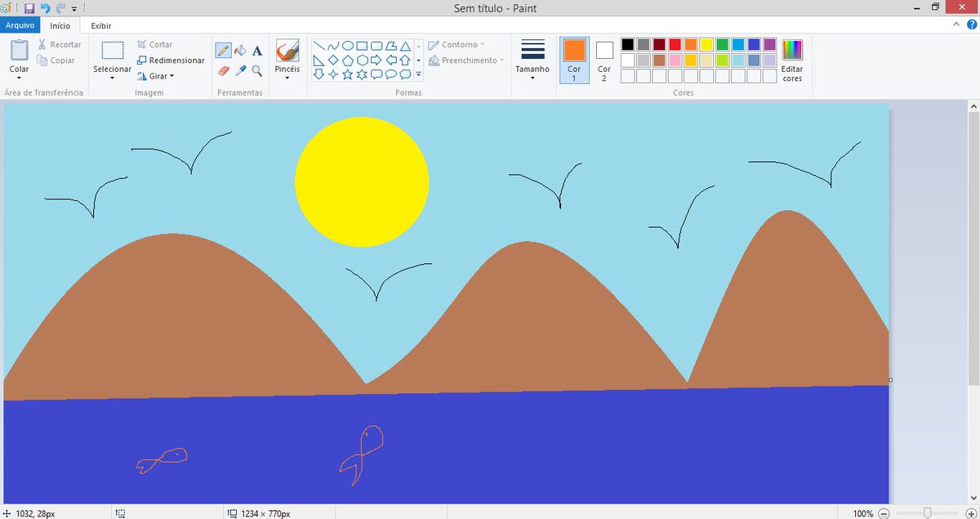Click the yellow sun on the canvas

[362, 181]
